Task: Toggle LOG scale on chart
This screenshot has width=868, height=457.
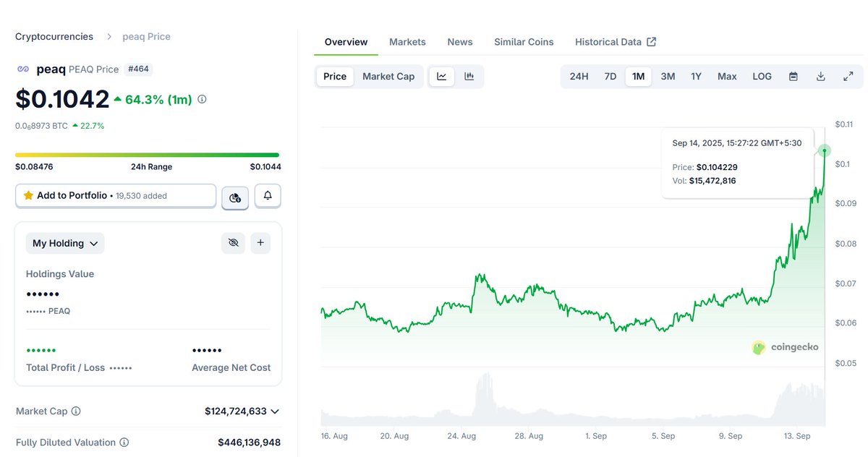Action: [762, 76]
